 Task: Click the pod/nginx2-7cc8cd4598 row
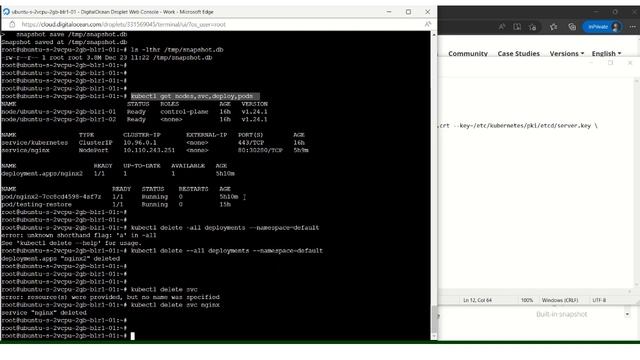tap(120, 197)
